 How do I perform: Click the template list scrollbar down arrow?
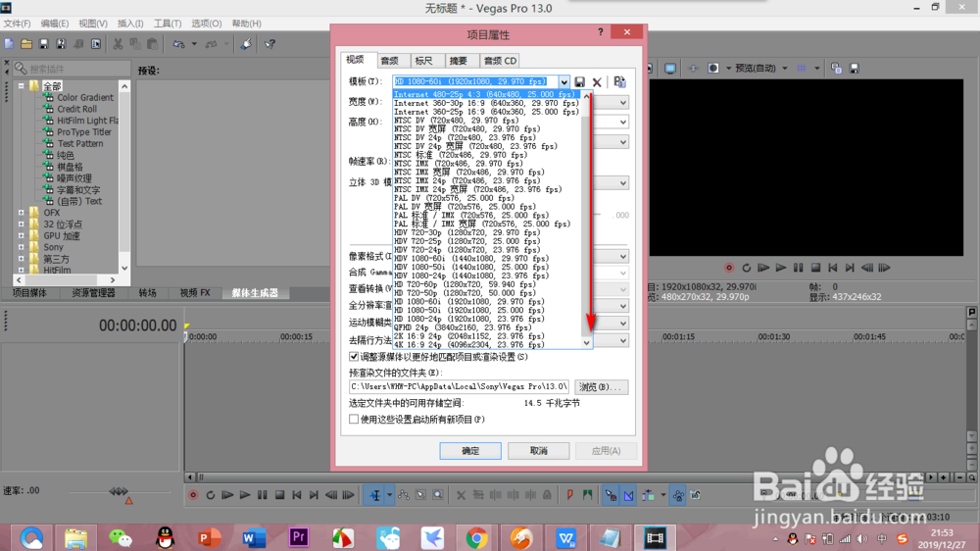(586, 343)
